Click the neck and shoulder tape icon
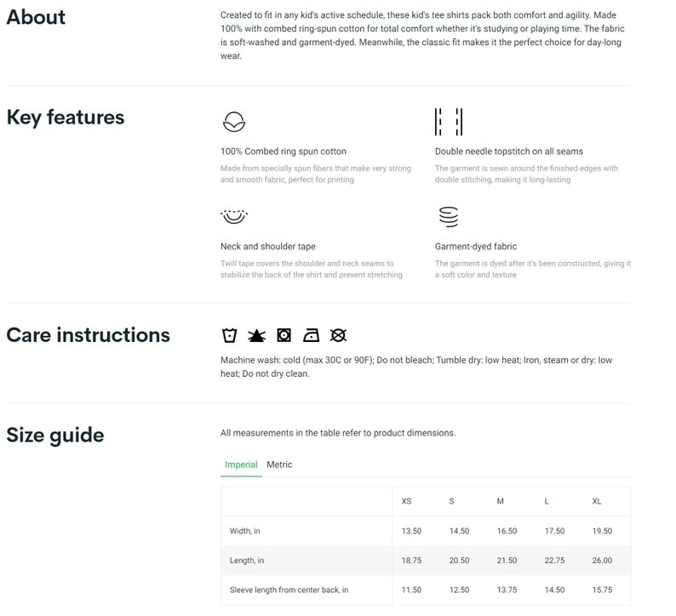676x616 pixels. click(x=234, y=216)
